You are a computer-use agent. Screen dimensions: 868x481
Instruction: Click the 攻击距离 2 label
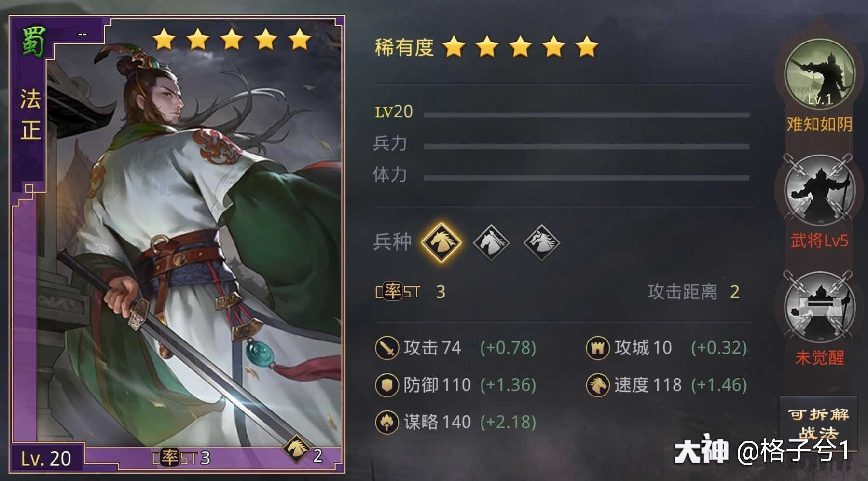693,292
